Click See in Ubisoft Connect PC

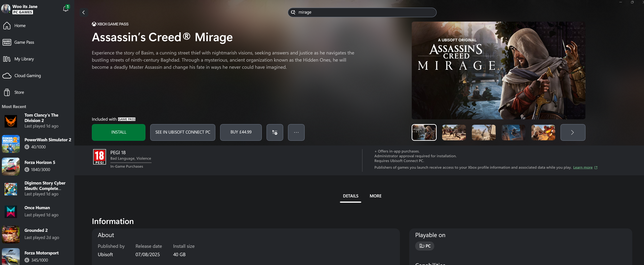(183, 132)
